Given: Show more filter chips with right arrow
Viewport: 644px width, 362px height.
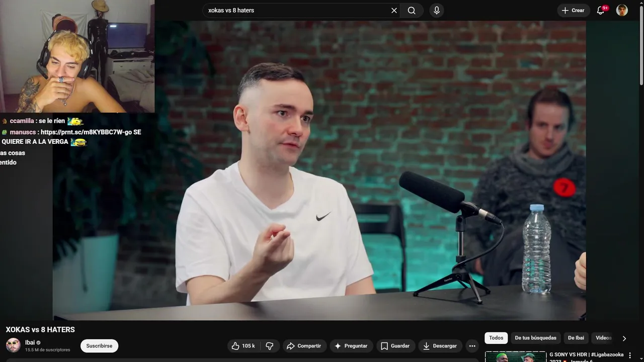Looking at the screenshot, I should point(624,338).
